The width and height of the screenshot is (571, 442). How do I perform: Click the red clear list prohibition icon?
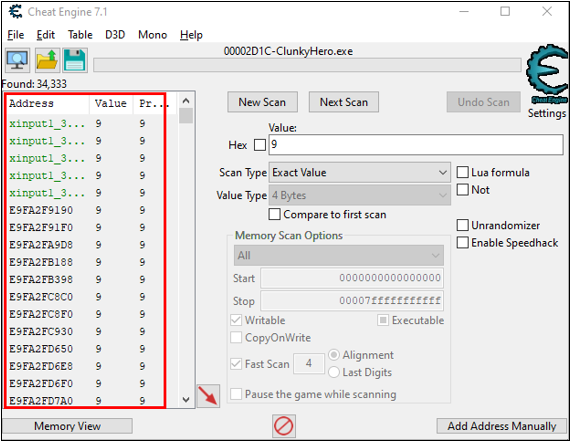[284, 426]
